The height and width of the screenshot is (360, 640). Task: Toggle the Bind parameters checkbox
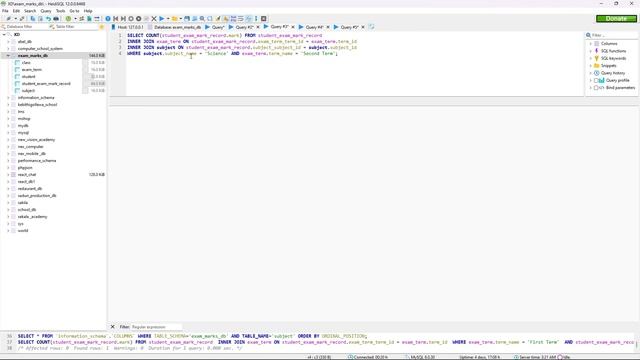[596, 88]
